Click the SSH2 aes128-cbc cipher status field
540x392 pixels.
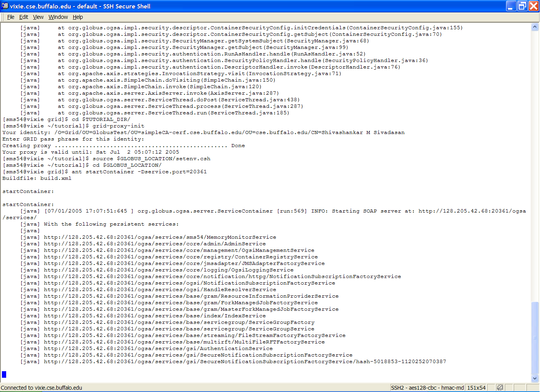pyautogui.click(x=427, y=387)
